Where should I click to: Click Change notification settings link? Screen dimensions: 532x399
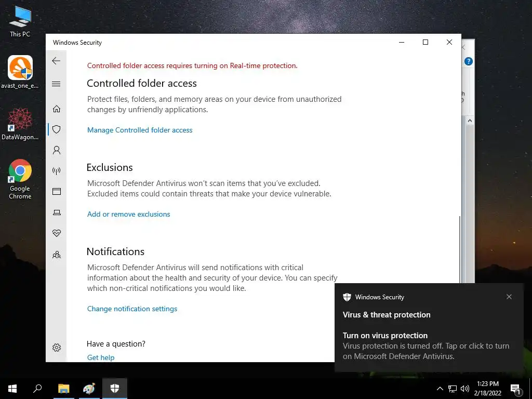tap(132, 309)
